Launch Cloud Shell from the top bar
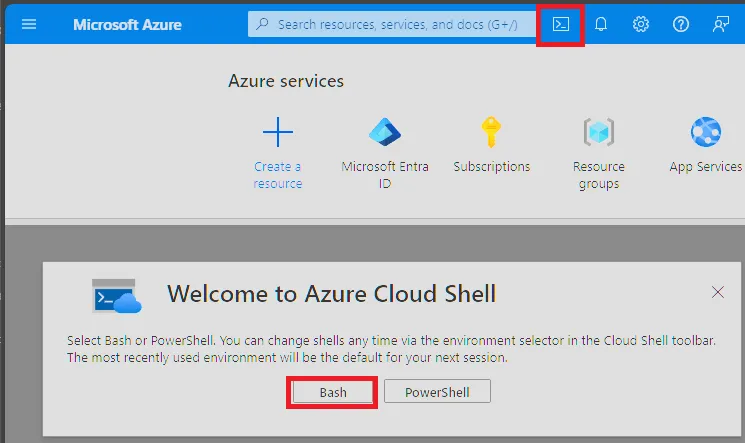745x443 pixels. tap(561, 24)
